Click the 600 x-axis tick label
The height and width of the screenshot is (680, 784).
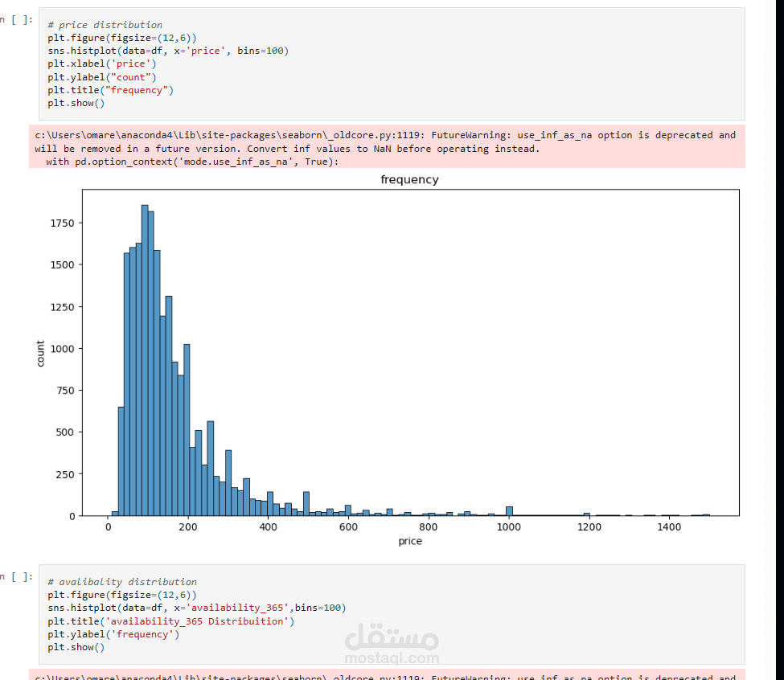tap(348, 526)
